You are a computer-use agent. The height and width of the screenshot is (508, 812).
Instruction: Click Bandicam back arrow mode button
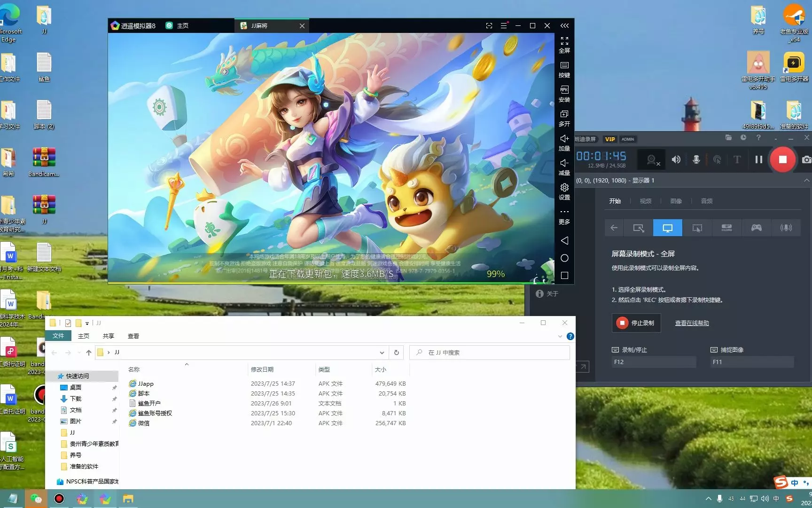(x=614, y=228)
